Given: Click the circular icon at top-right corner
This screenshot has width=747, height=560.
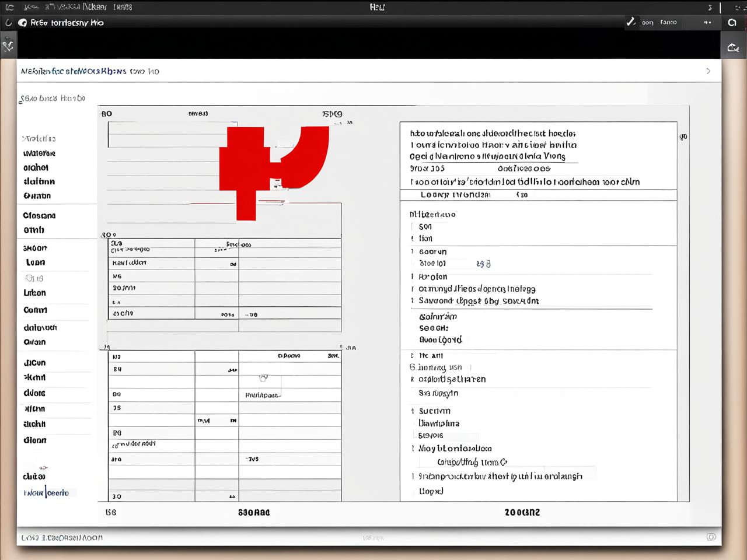Looking at the screenshot, I should coord(732,23).
